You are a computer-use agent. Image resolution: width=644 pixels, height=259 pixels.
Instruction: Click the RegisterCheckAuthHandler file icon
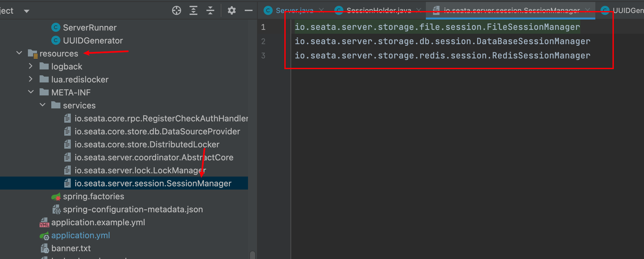pyautogui.click(x=68, y=118)
